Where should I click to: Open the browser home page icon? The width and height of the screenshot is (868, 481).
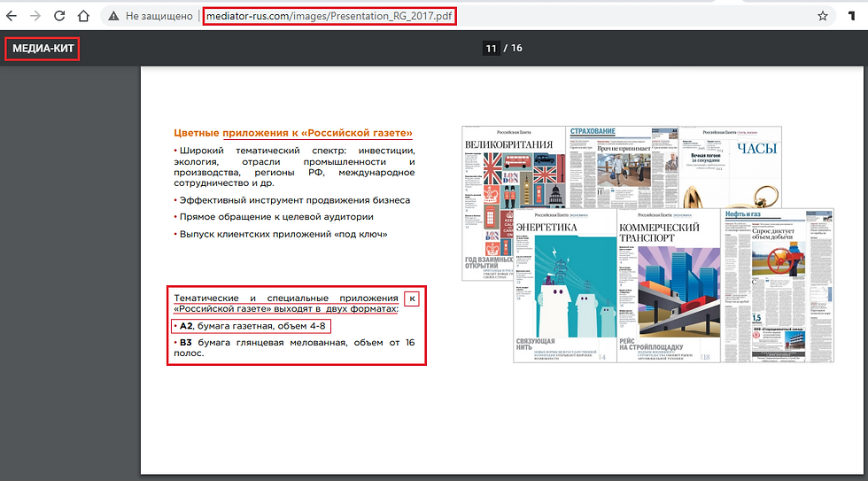click(83, 16)
